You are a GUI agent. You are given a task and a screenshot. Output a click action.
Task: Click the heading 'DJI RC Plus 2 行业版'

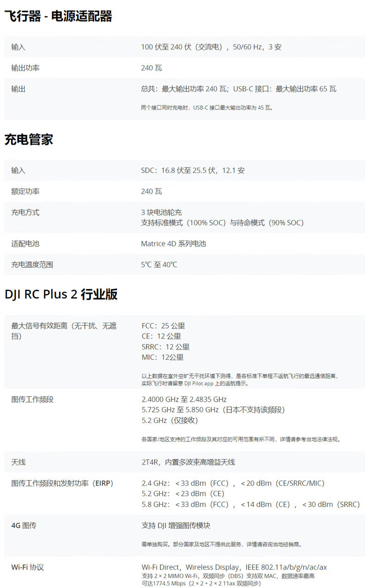[61, 294]
